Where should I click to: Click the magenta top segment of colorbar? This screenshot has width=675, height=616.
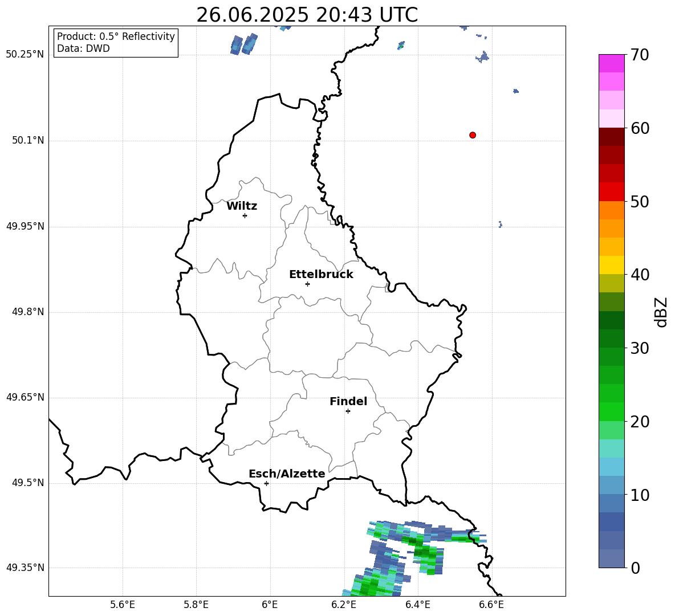coord(612,63)
